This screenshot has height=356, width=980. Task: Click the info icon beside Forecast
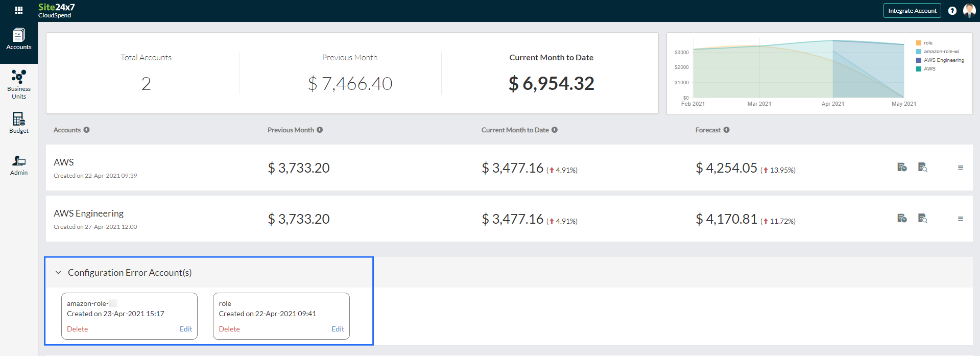726,130
